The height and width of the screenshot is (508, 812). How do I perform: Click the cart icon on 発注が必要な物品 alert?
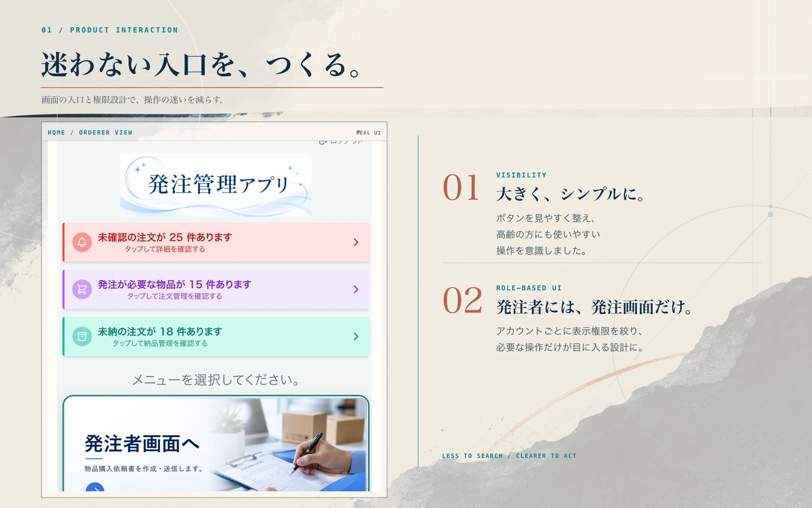pyautogui.click(x=82, y=289)
